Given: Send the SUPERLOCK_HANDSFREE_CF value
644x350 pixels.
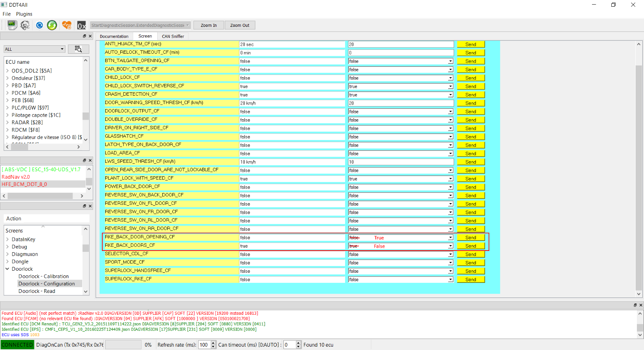Looking at the screenshot, I should pos(471,271).
